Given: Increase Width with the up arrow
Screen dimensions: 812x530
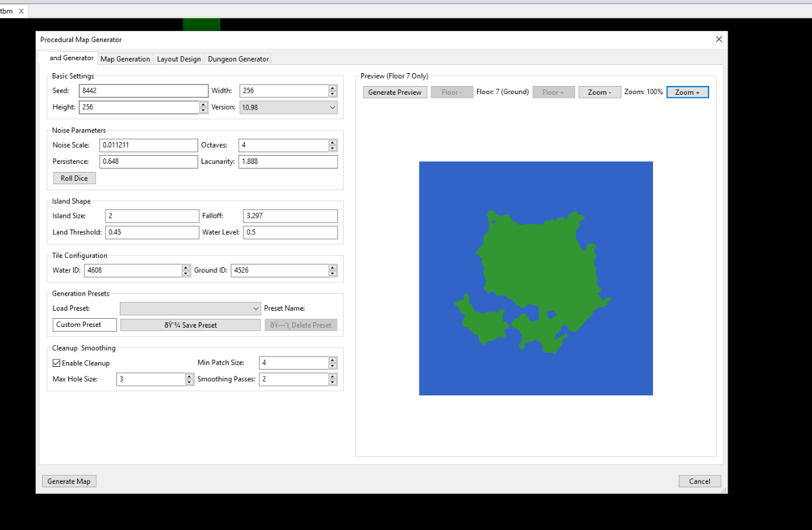Looking at the screenshot, I should [x=332, y=88].
